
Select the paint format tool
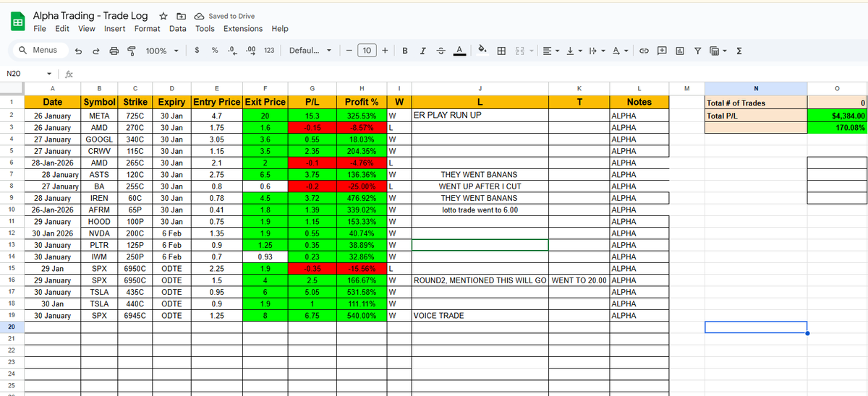131,51
